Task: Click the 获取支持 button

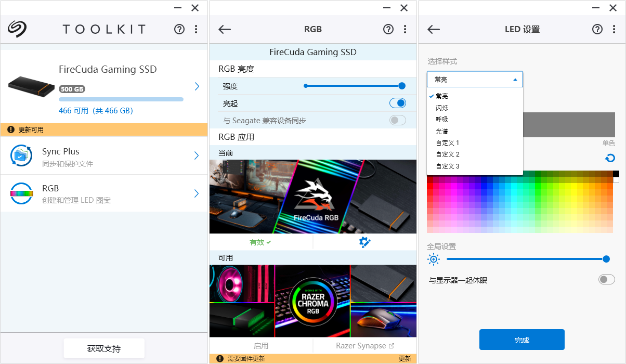Action: click(103, 348)
